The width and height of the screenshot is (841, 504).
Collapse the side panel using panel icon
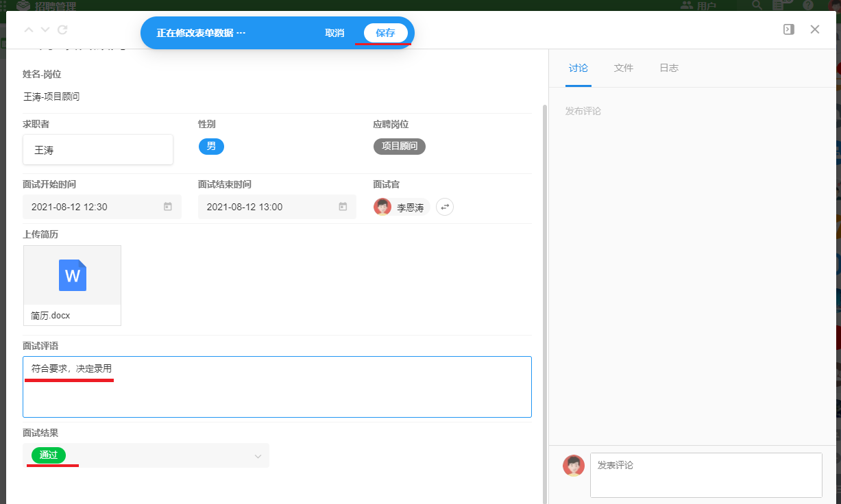789,29
